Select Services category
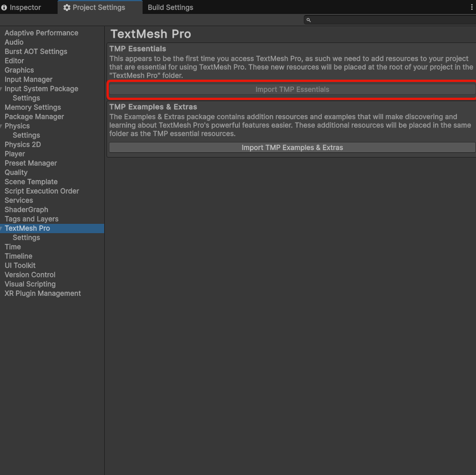Viewport: 476px width, 475px height. (x=19, y=201)
